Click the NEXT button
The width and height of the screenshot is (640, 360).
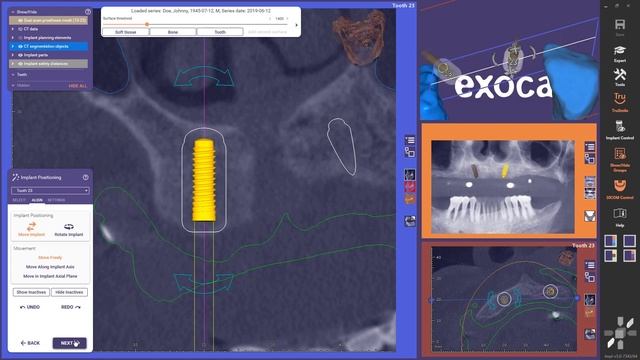coord(69,343)
